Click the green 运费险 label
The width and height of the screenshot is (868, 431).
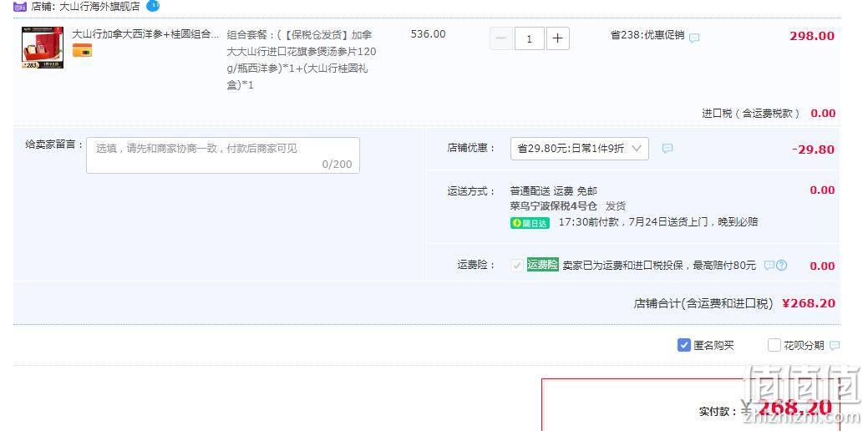click(x=542, y=265)
